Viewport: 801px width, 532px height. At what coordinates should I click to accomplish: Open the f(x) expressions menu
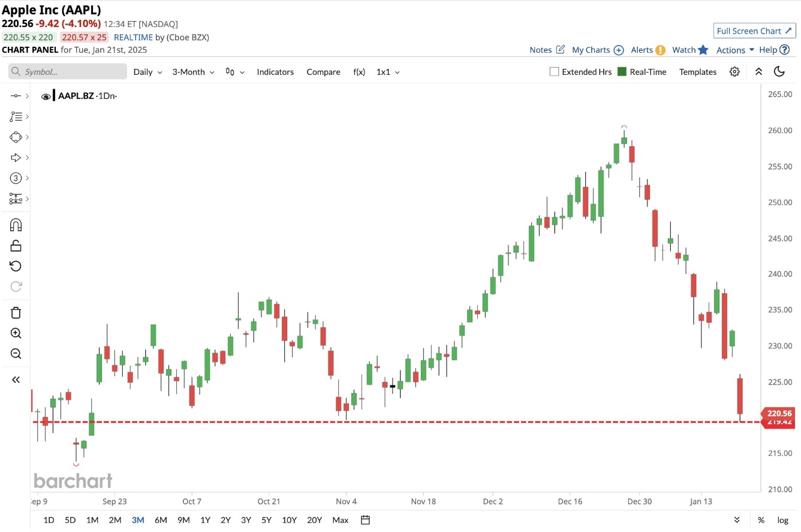pos(359,72)
